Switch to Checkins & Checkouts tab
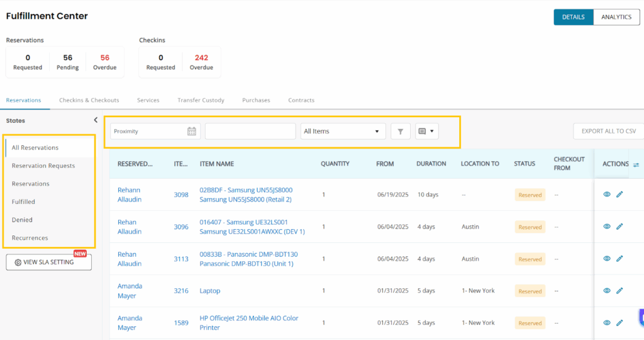The width and height of the screenshot is (644, 340). 89,100
